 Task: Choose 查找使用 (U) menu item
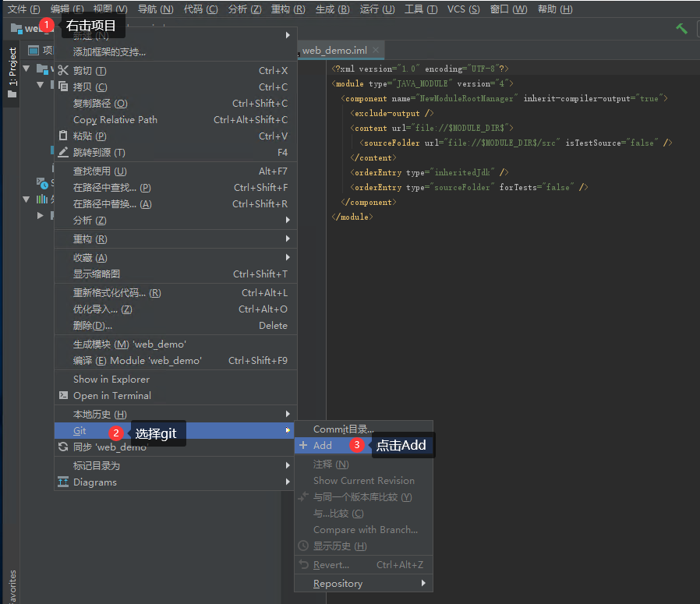click(175, 171)
